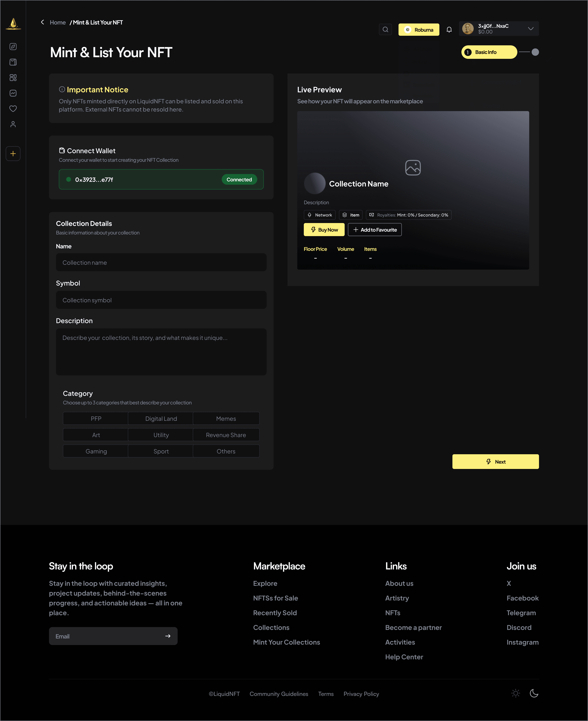
Task: Click the Connected wallet status badge
Action: coord(239,179)
